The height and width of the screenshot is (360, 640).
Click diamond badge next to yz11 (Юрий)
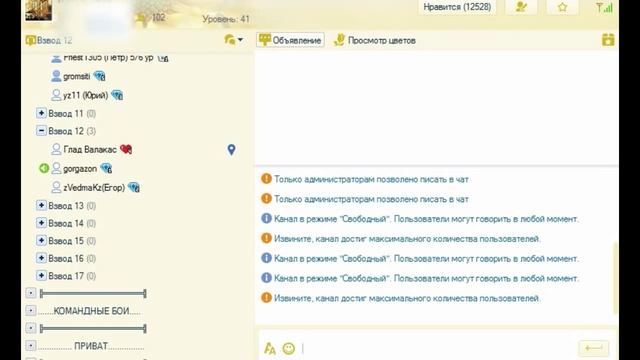click(117, 95)
